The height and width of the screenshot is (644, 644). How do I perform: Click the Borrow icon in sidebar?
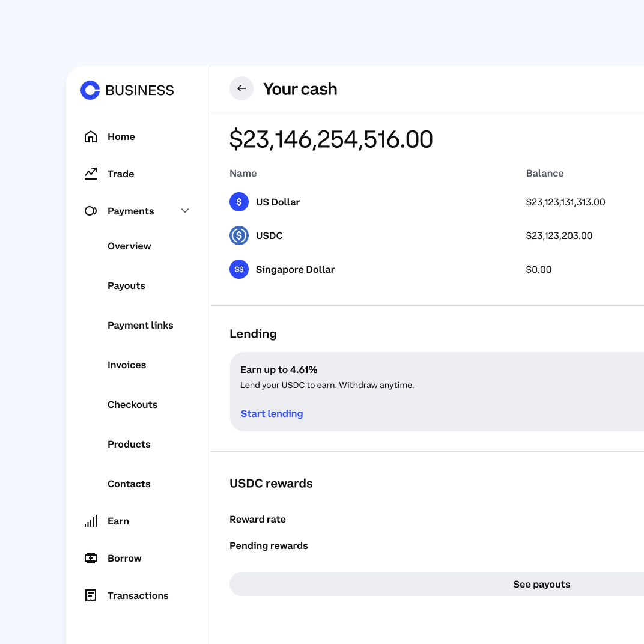tap(90, 558)
